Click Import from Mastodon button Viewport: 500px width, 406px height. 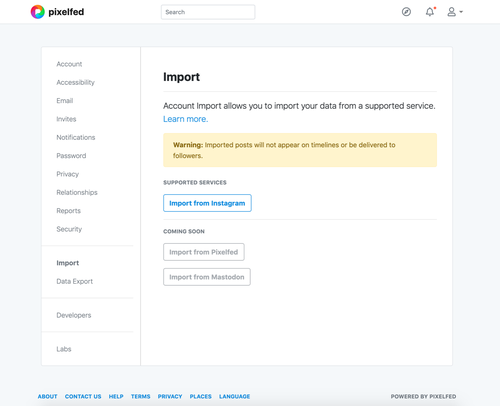(x=207, y=277)
